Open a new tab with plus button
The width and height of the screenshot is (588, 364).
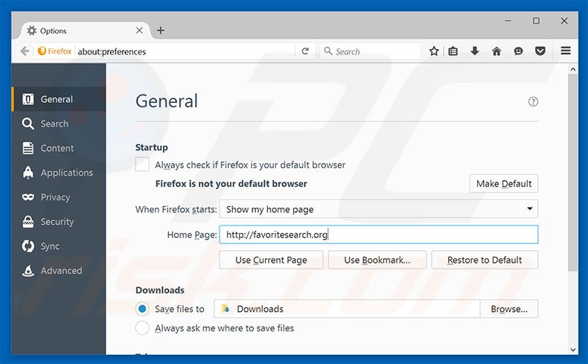point(161,31)
